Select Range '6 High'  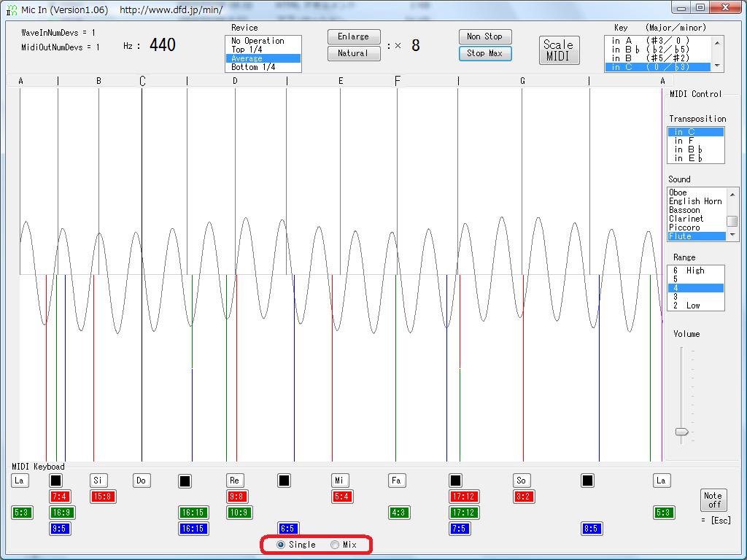[695, 271]
